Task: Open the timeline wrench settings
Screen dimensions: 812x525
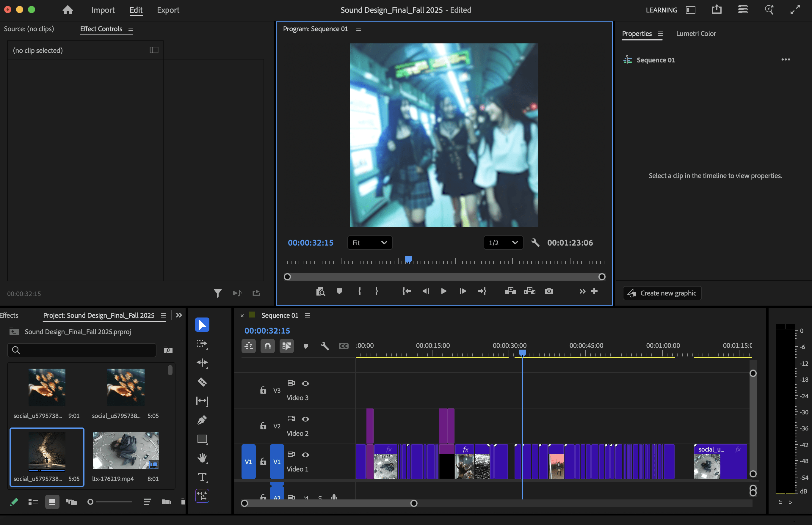Action: click(325, 346)
